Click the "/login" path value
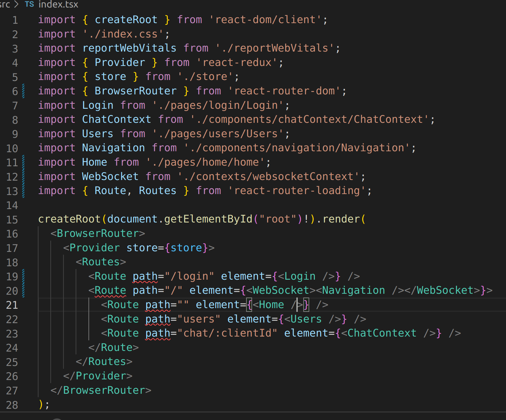 (x=189, y=276)
